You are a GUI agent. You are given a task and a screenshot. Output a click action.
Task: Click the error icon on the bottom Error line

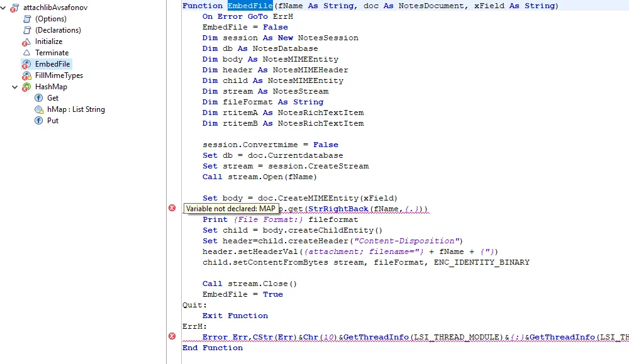[172, 336]
